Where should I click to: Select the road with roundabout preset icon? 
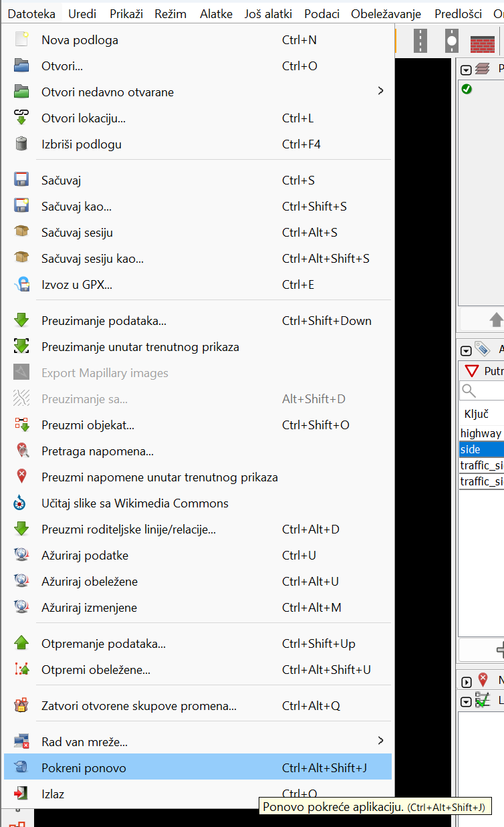(x=452, y=41)
